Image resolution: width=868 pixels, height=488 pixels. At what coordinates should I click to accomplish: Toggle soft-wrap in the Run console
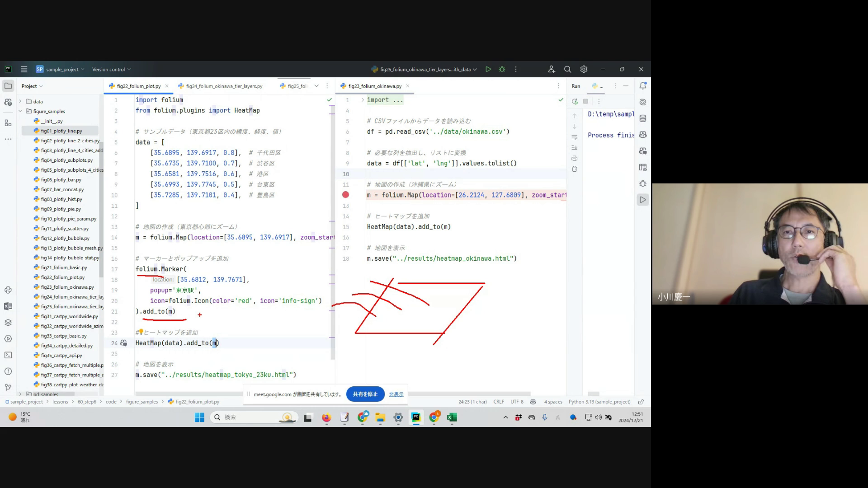[x=575, y=137]
